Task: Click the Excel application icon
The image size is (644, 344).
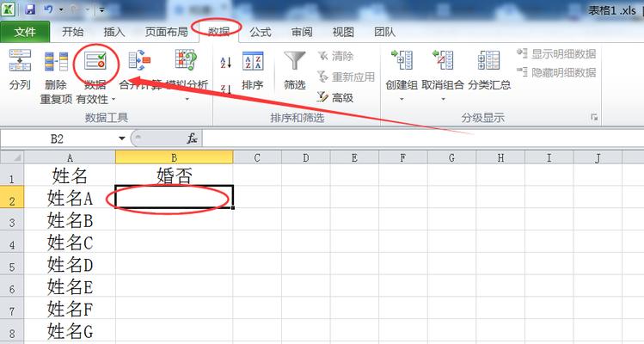Action: (x=8, y=9)
